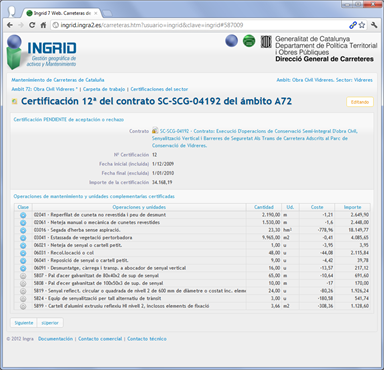The height and width of the screenshot is (370, 384).
Task: Click the gray class icon for row 5807
Action: pos(23,276)
